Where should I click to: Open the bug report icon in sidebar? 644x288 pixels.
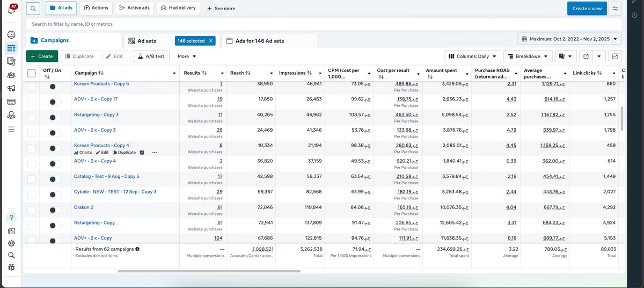[x=11, y=267]
